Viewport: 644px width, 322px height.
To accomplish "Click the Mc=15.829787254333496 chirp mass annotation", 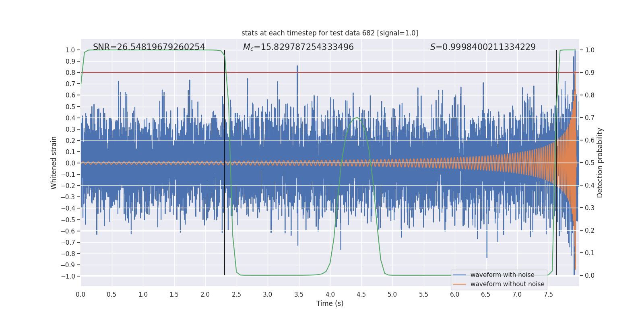I will coord(298,47).
